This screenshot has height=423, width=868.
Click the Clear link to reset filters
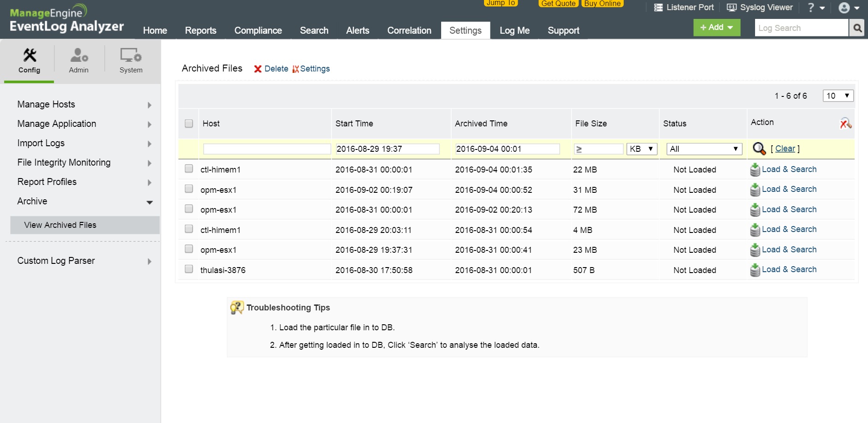click(785, 148)
